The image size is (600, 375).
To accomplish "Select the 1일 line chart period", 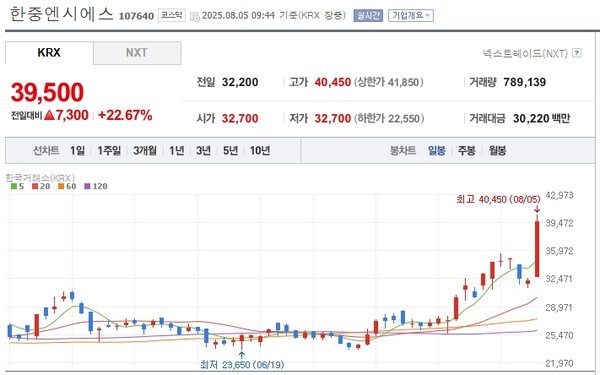I will [77, 150].
